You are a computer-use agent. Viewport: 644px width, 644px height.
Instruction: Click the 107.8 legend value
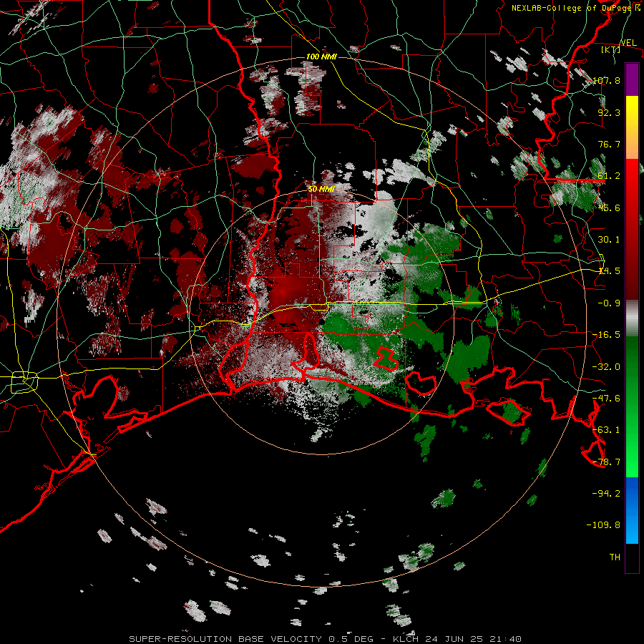click(607, 80)
